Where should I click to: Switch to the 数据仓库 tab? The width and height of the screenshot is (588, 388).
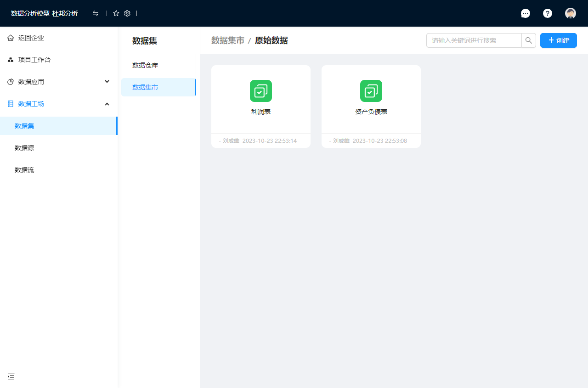point(145,65)
